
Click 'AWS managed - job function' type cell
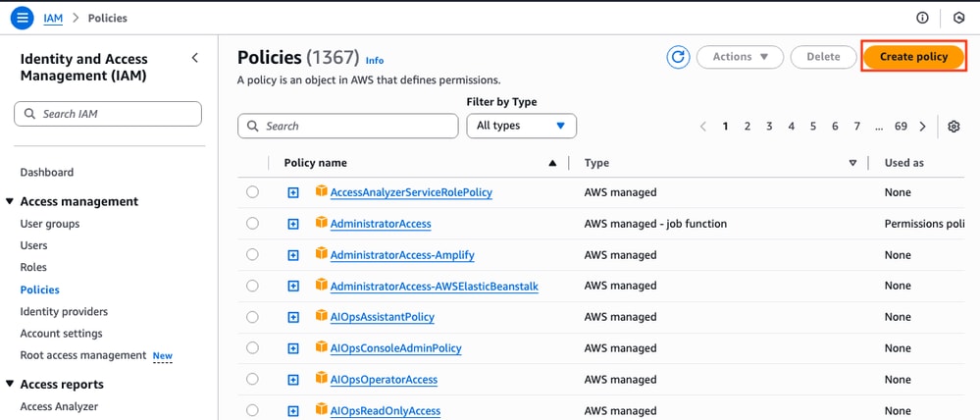(x=655, y=224)
